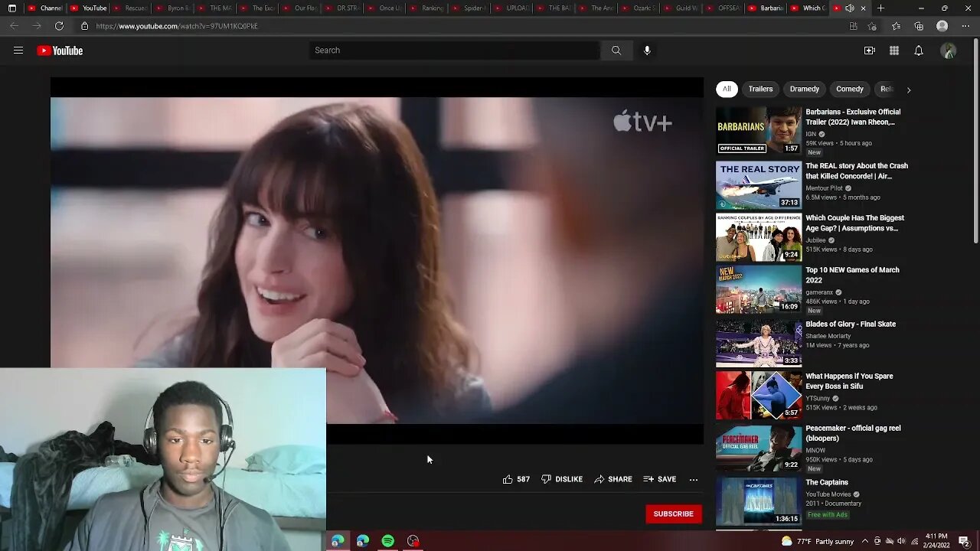This screenshot has width=980, height=551.
Task: Switch to the Spider browser tab
Action: [469, 8]
